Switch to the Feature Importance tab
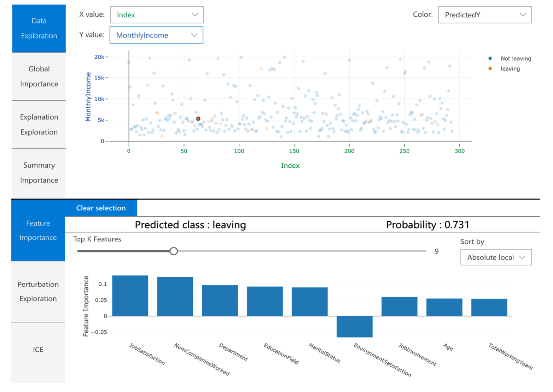 (x=37, y=230)
